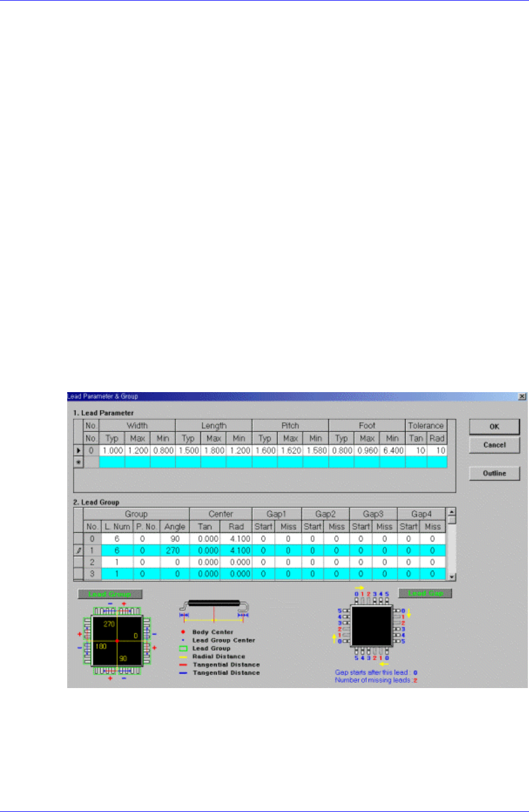The height and width of the screenshot is (812, 529).
Task: Click the Lead Group scrollbar down arrow
Action: coord(452,577)
